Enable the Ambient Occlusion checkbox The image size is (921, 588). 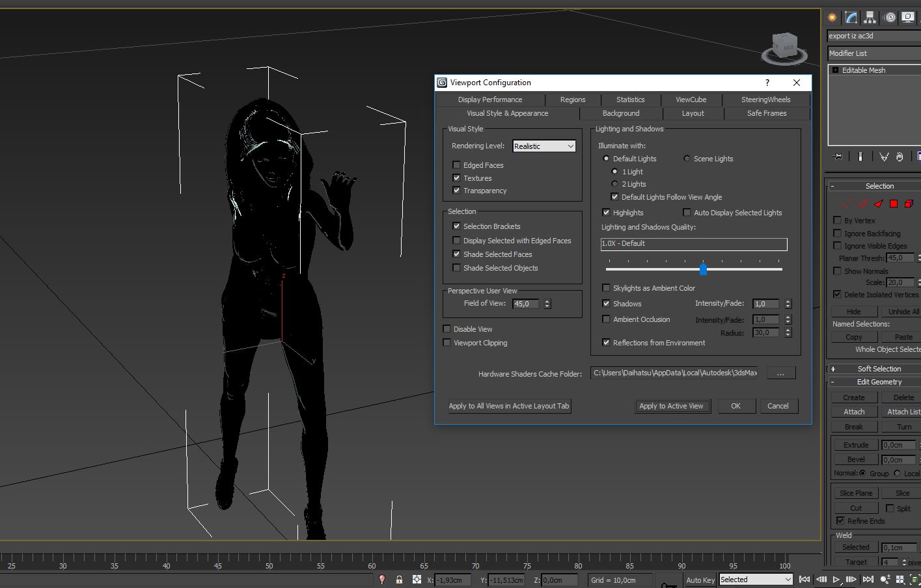click(x=607, y=319)
